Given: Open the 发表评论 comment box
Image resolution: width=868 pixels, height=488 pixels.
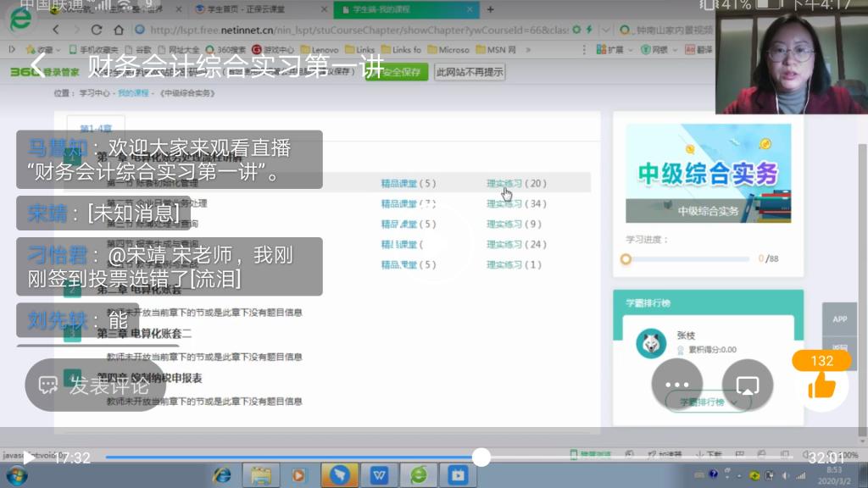Looking at the screenshot, I should coord(93,385).
